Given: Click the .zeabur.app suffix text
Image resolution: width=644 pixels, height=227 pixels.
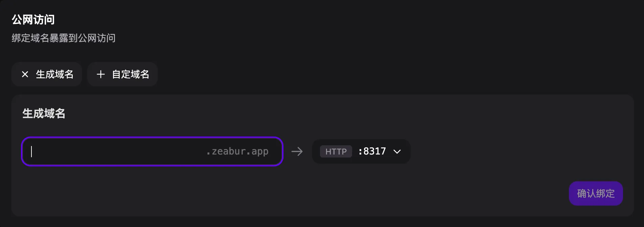Looking at the screenshot, I should [237, 151].
